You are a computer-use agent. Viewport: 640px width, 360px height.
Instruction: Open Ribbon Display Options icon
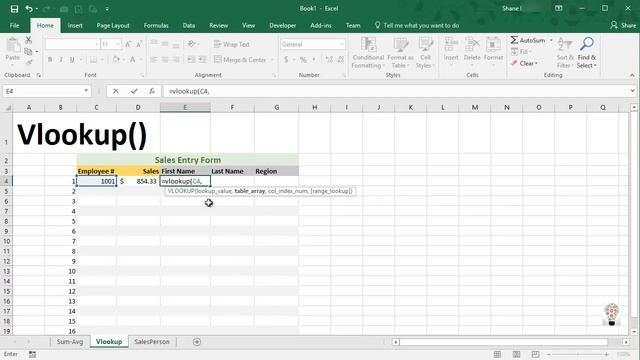558,8
